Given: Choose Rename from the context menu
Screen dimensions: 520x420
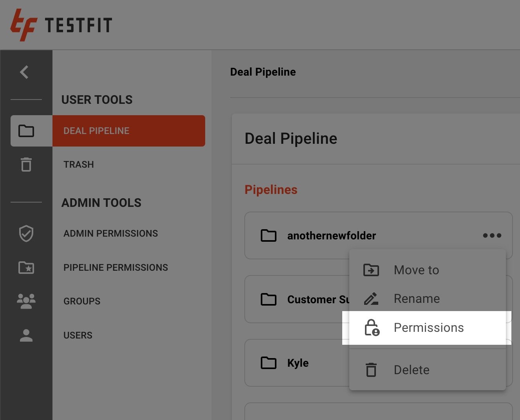Looking at the screenshot, I should click(417, 298).
